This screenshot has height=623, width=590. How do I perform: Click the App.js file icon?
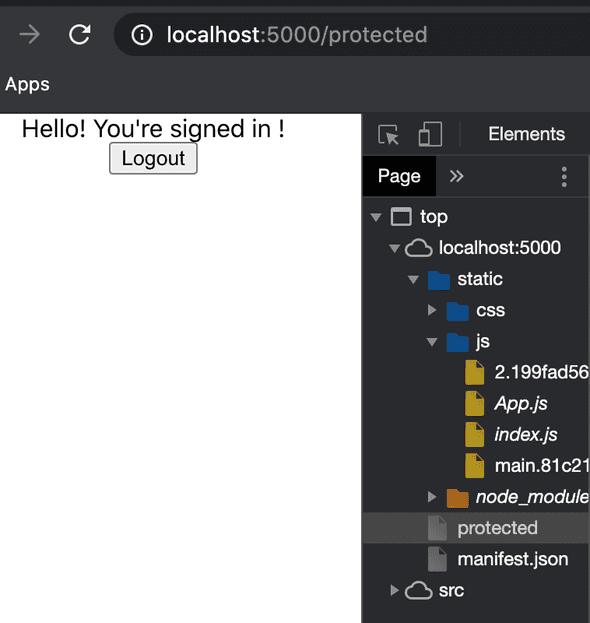pyautogui.click(x=474, y=403)
